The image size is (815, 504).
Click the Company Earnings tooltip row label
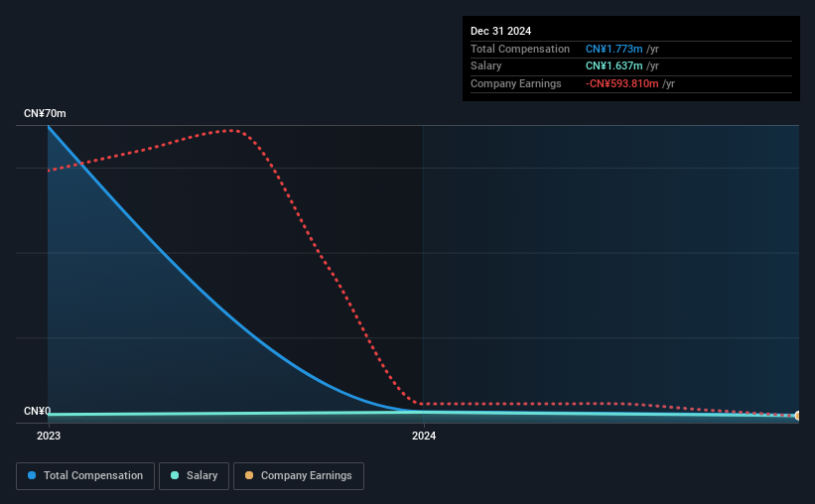[515, 83]
